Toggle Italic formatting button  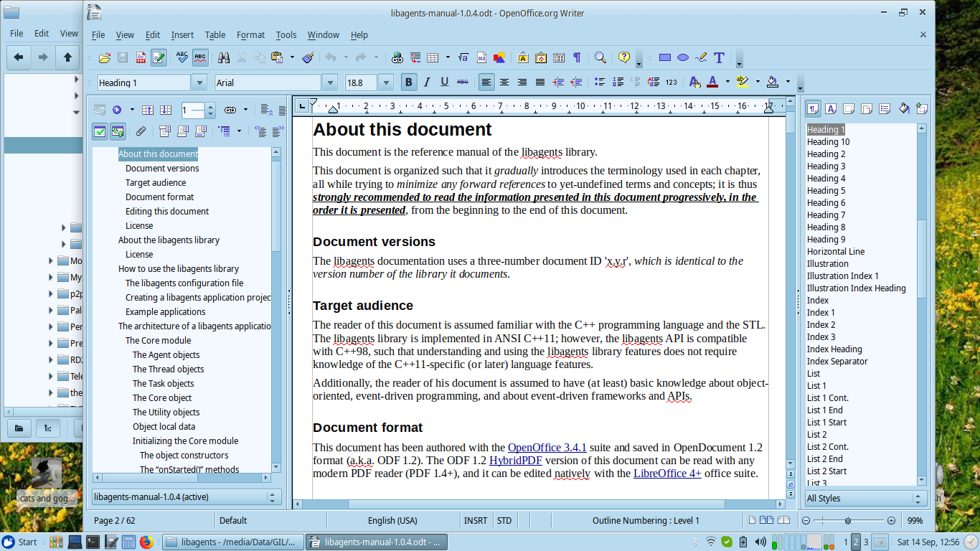pos(427,83)
